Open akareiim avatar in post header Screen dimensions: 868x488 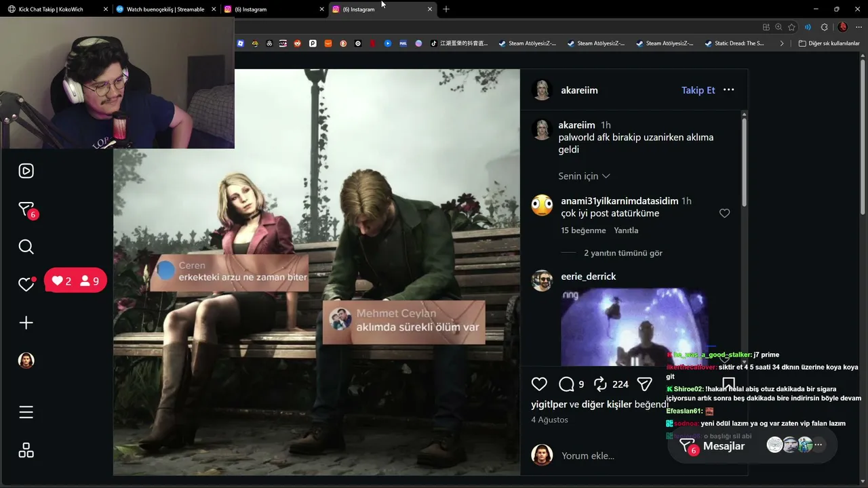coord(542,90)
